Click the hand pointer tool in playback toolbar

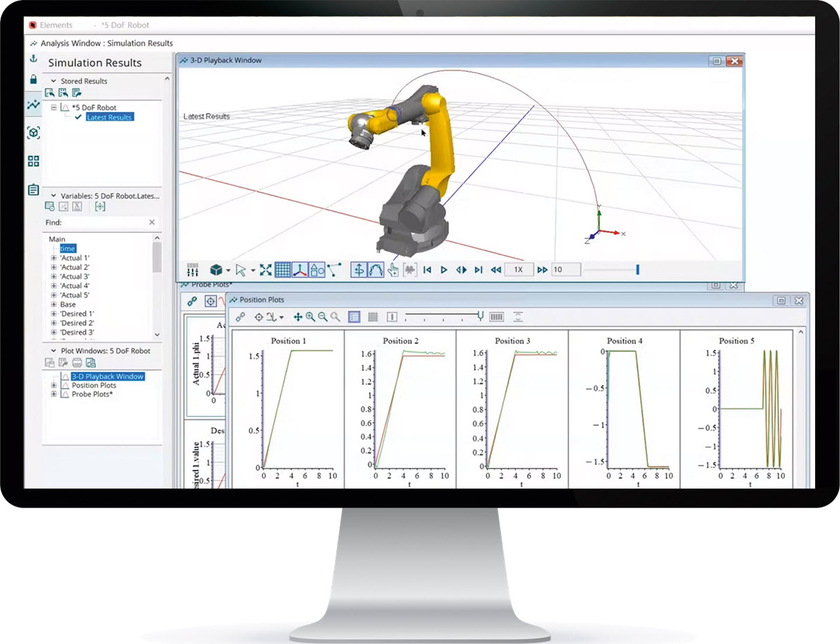click(x=393, y=269)
